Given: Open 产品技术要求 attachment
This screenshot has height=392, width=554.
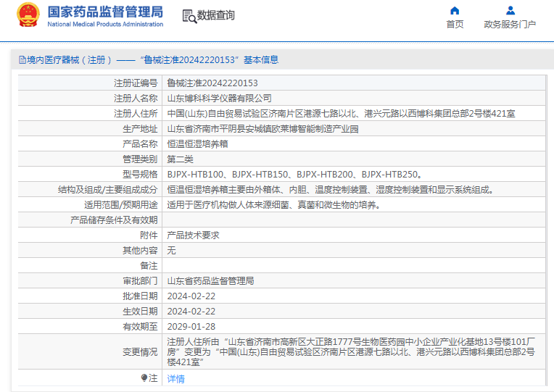Looking at the screenshot, I should click(x=194, y=235).
